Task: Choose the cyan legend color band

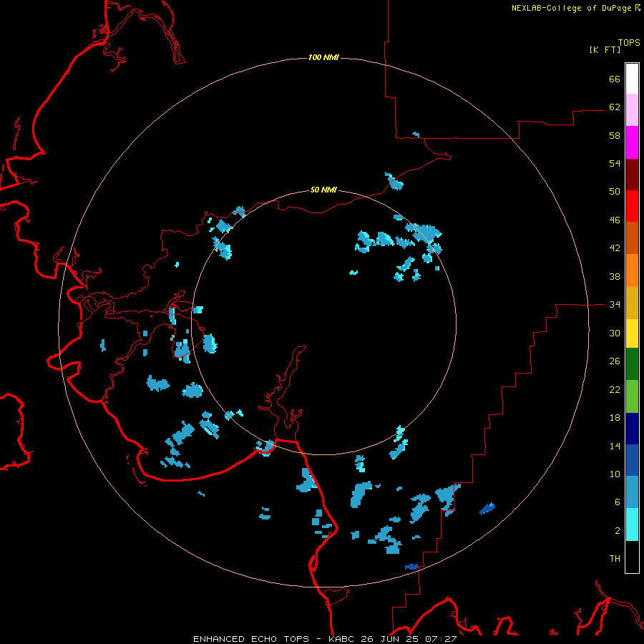Action: pos(632,525)
